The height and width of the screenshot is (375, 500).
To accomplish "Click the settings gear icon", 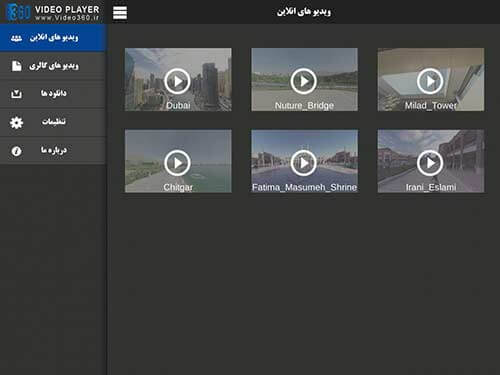I will tap(16, 123).
